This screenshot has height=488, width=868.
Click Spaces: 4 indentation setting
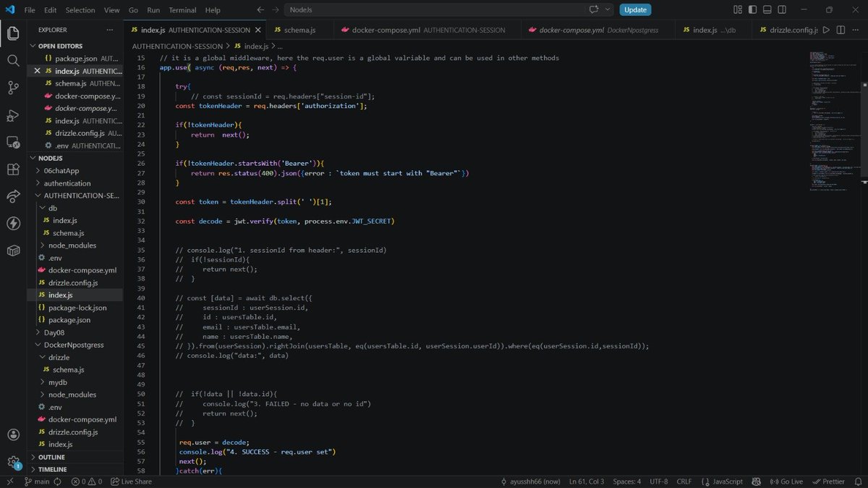click(x=626, y=481)
